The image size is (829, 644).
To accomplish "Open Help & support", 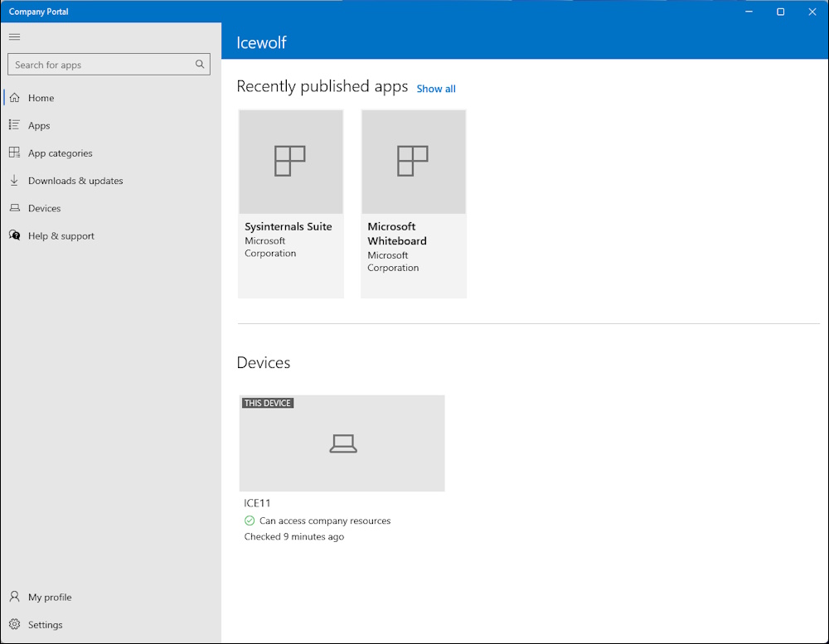I will pos(61,236).
